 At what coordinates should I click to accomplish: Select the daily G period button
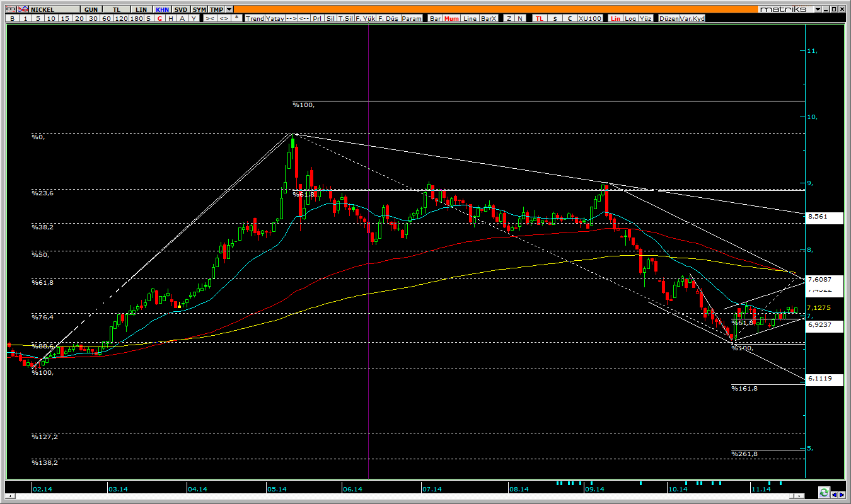click(x=159, y=18)
